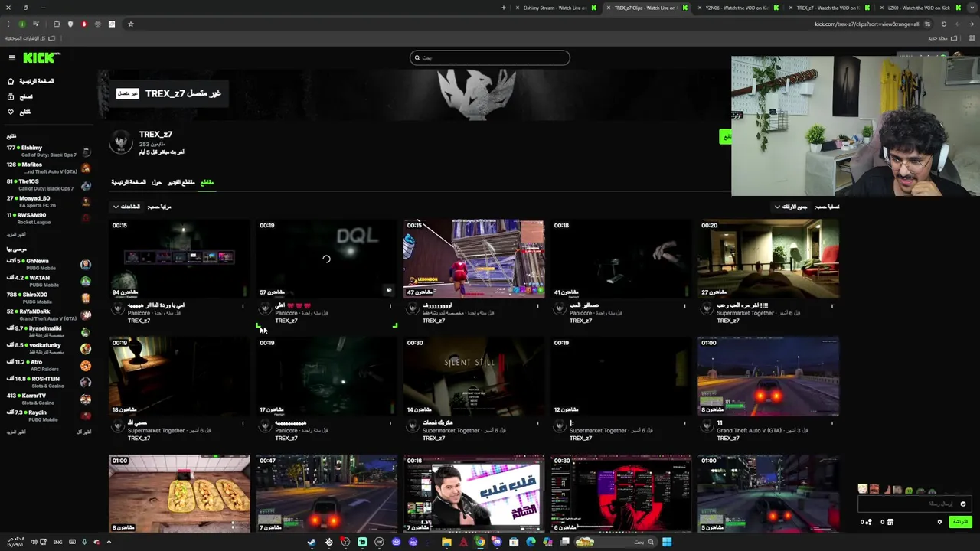Click Raydin channel in sidebar
Image resolution: width=980 pixels, height=551 pixels.
pyautogui.click(x=48, y=416)
